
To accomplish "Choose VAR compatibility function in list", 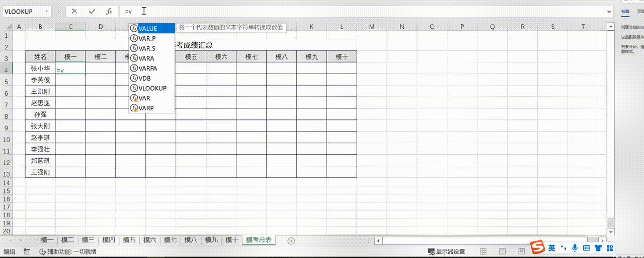I will (x=152, y=98).
